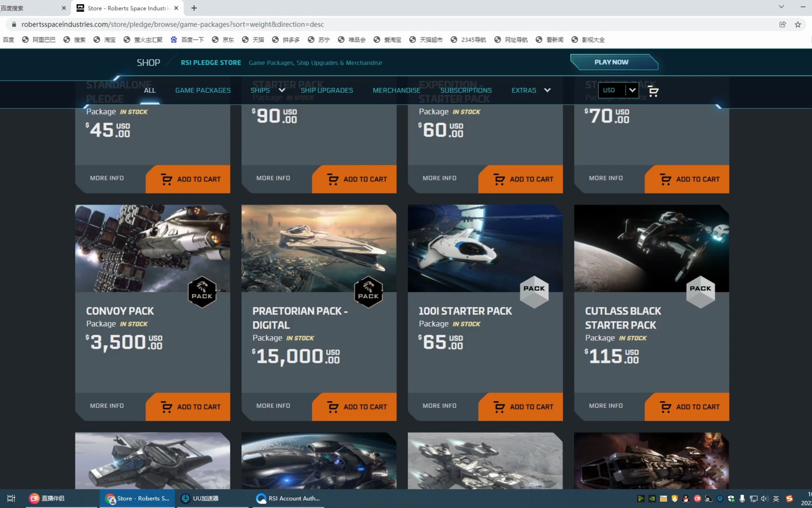Viewport: 812px width, 508px height.
Task: View more info on the $45 package
Action: coord(107,178)
